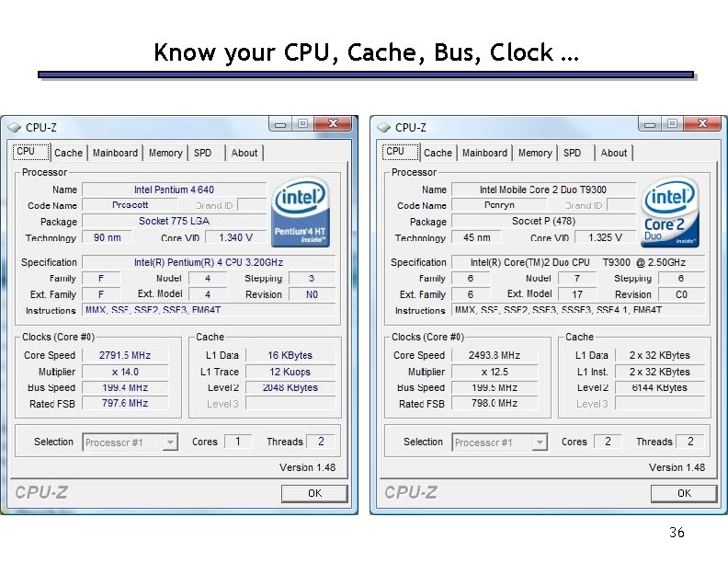Viewport: 728px width, 563px height.
Task: Open Mainboard tab in right window
Action: click(x=484, y=153)
